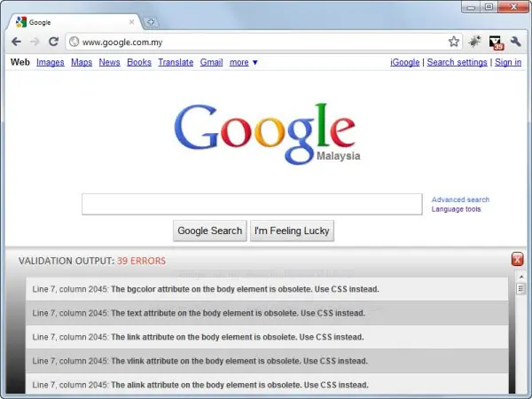Click the validation panel scroll up arrow
This screenshot has width=532, height=399.
click(520, 277)
